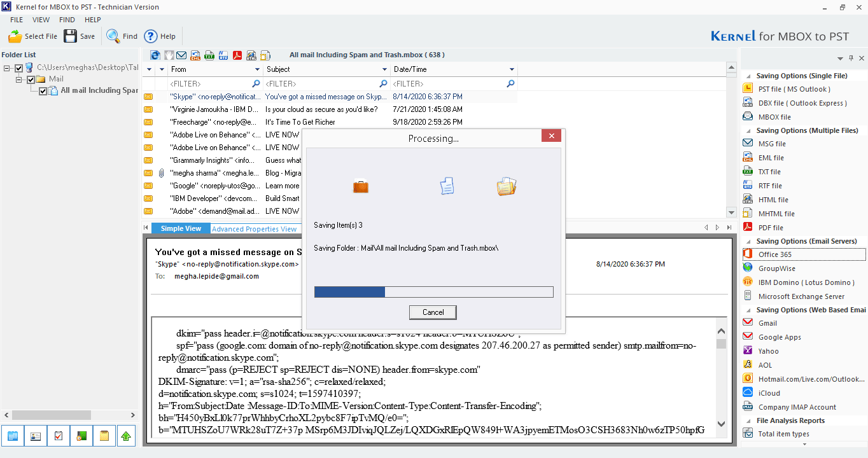Screen dimensions: 868x458
Task: Click the Date/Time filter input field
Action: pos(454,83)
